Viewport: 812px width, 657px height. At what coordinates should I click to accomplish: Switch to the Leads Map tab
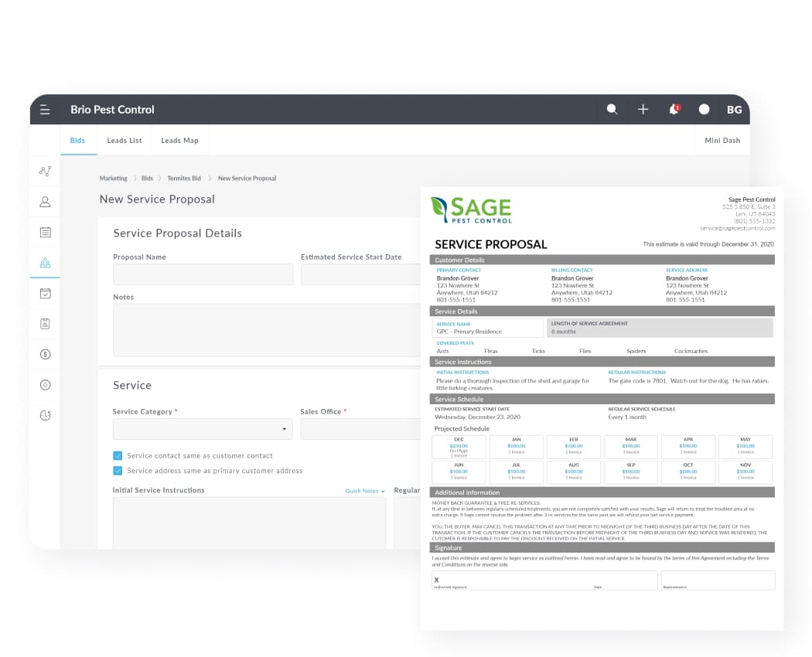179,141
